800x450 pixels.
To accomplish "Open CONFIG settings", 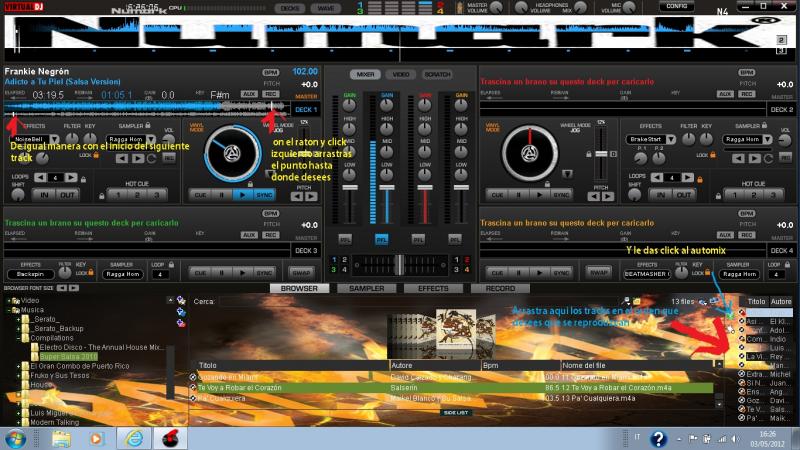I will [677, 6].
